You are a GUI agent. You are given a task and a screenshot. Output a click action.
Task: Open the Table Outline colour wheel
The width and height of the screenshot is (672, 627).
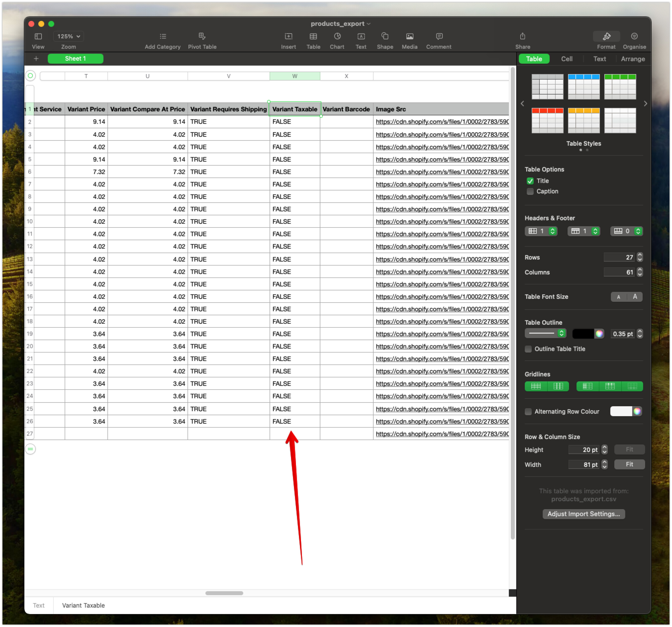[599, 334]
